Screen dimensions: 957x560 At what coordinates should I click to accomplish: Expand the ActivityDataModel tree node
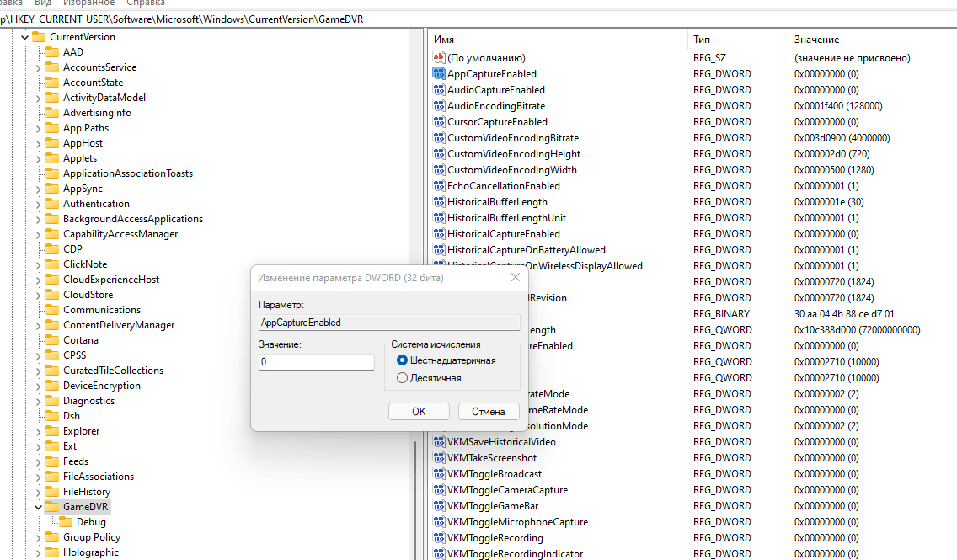click(39, 99)
